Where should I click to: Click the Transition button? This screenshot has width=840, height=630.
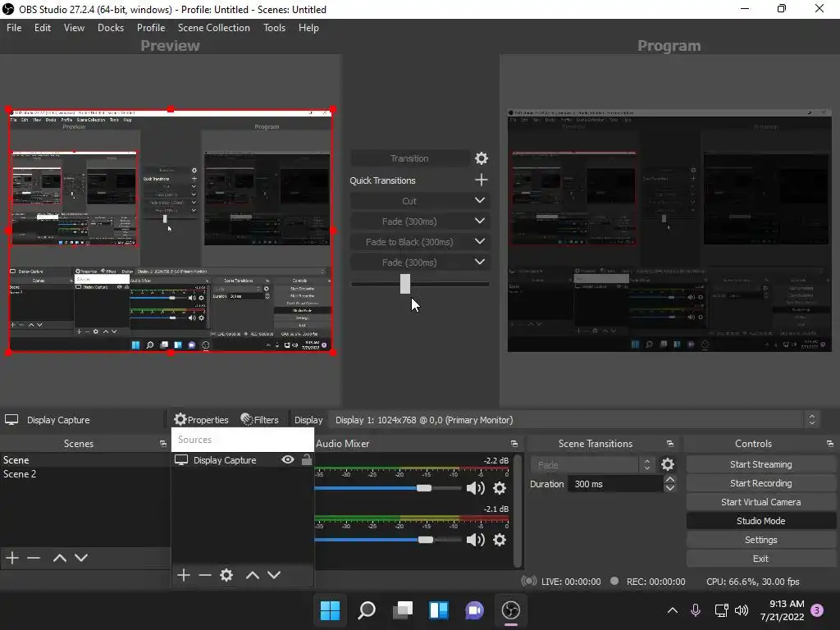pyautogui.click(x=409, y=158)
